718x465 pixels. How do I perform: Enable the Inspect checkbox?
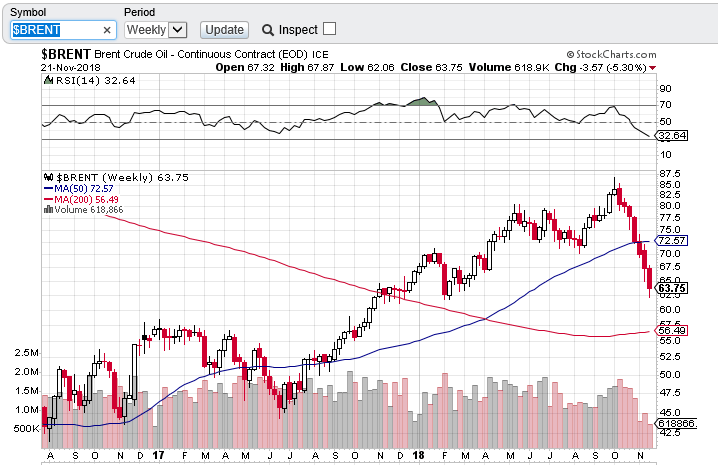coord(329,29)
